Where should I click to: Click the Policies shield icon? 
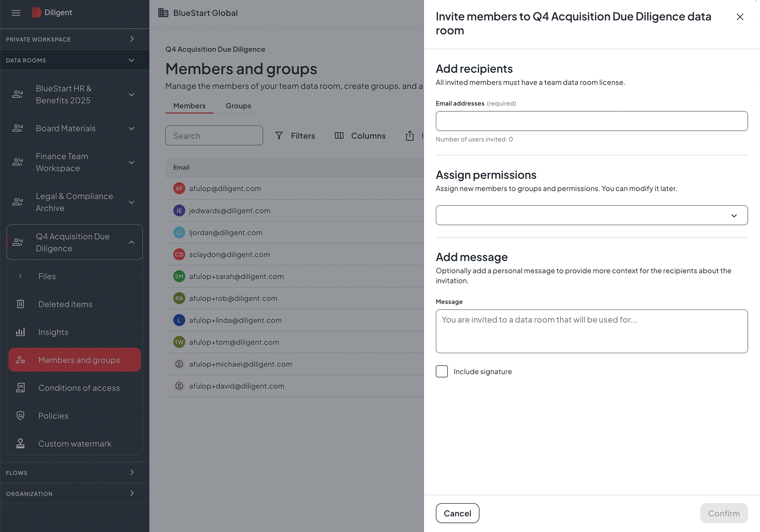coord(21,415)
